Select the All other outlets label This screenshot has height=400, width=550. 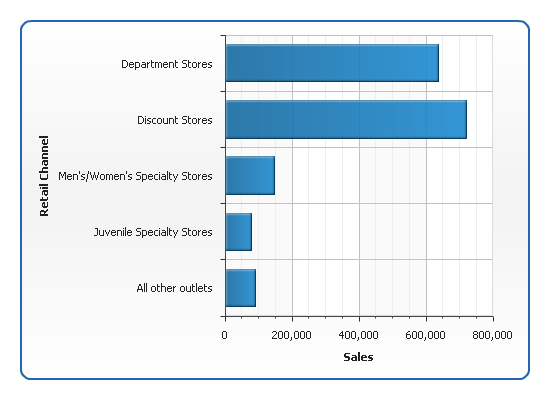[174, 288]
